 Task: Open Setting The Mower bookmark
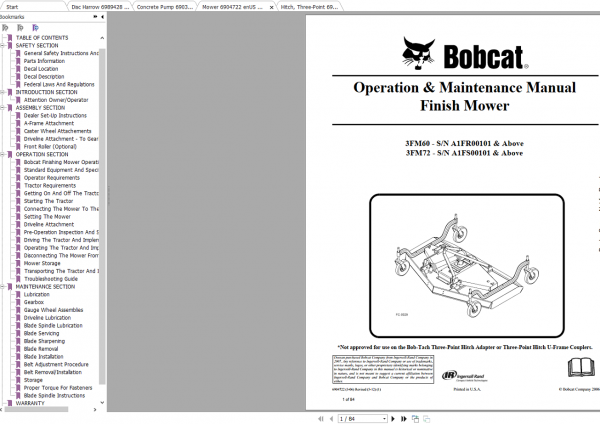(x=47, y=217)
